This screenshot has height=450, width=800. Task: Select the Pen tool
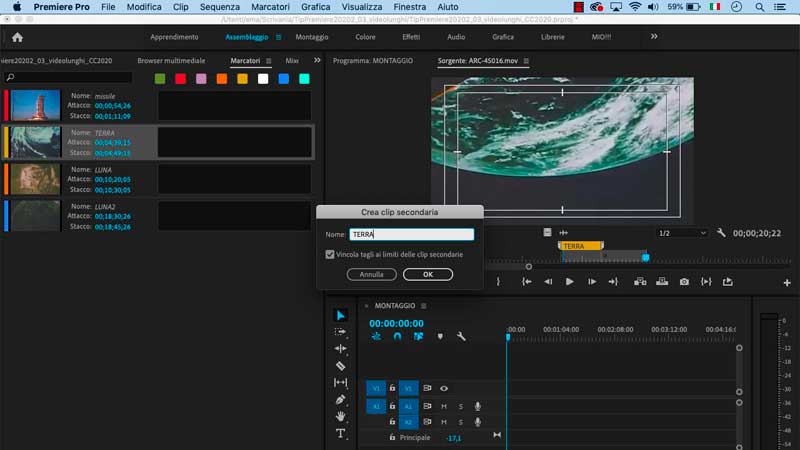(x=340, y=399)
